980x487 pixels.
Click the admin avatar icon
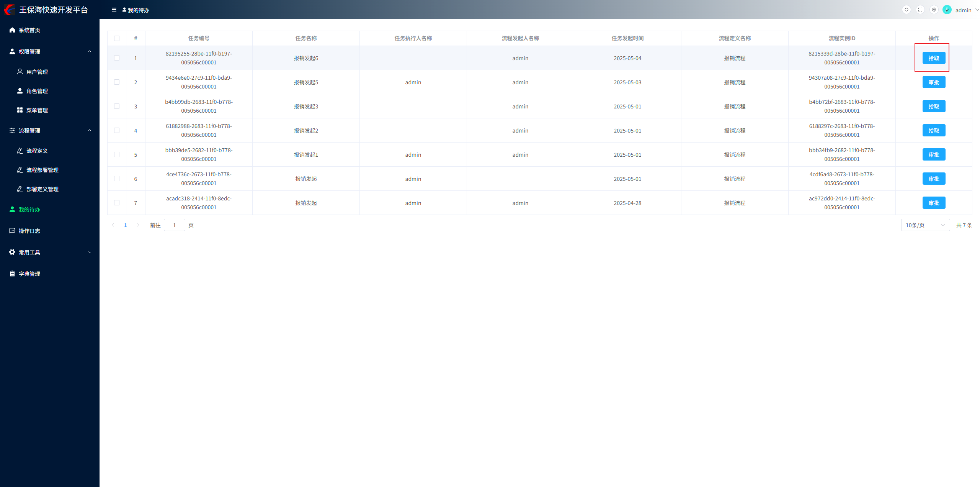tap(947, 10)
